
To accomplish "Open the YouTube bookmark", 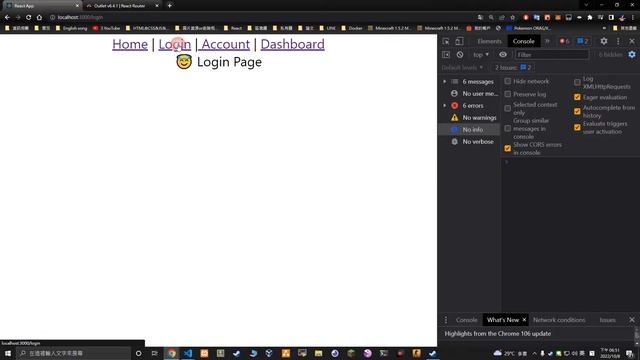I will (107, 28).
